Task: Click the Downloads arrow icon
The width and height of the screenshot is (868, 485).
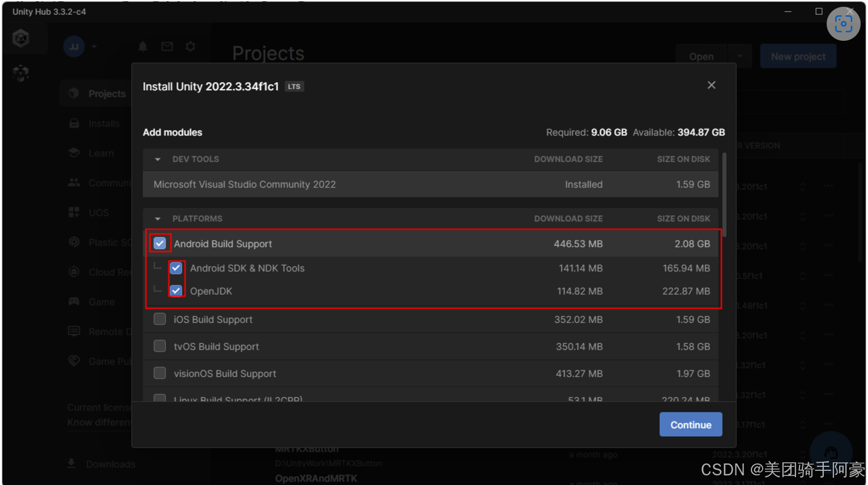Action: (71, 464)
